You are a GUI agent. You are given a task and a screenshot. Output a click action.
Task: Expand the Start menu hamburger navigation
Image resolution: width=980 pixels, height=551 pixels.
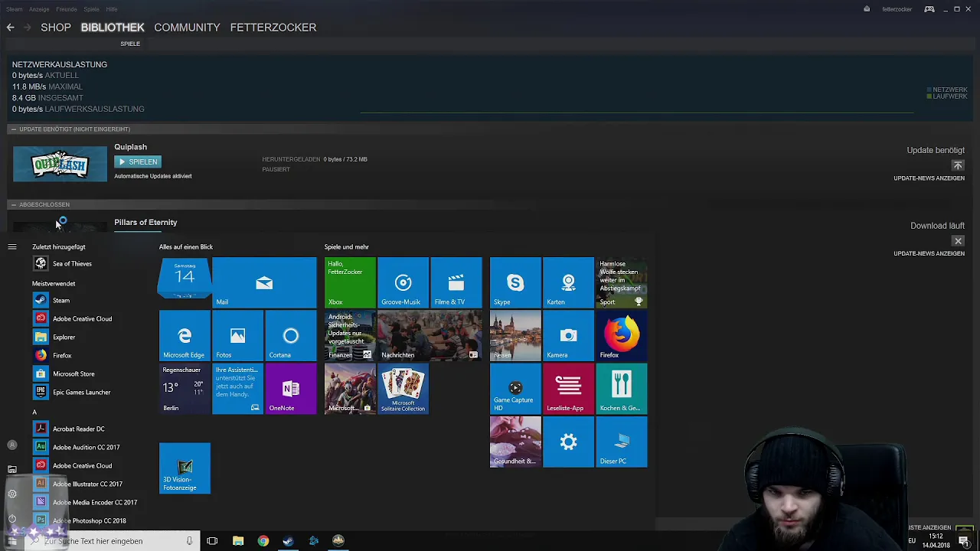(x=12, y=246)
